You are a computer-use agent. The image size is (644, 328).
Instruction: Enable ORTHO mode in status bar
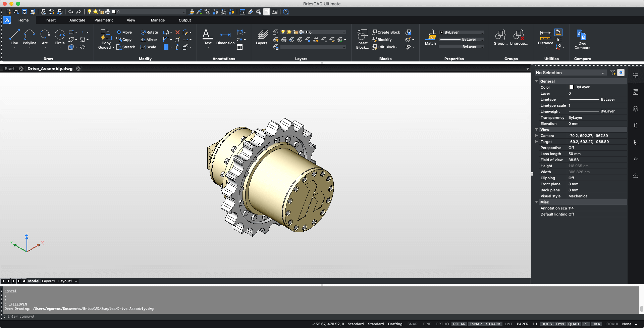point(442,324)
